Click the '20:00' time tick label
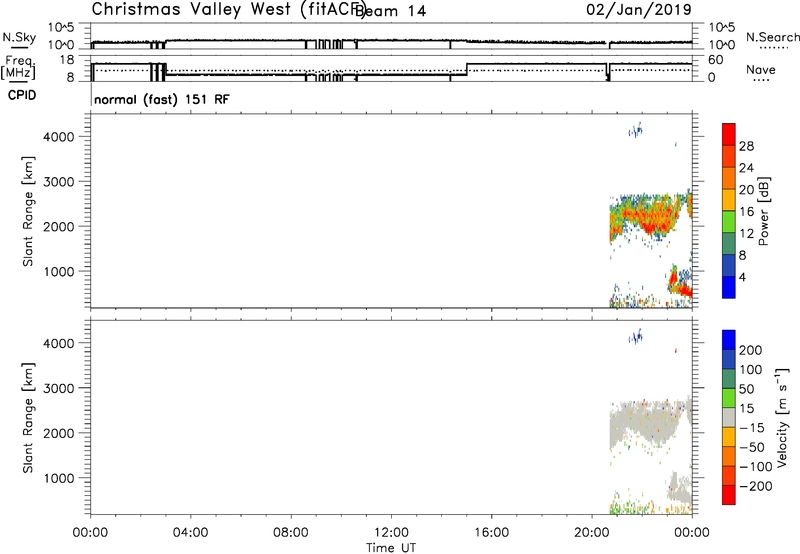This screenshot has height=554, width=800. pos(591,533)
